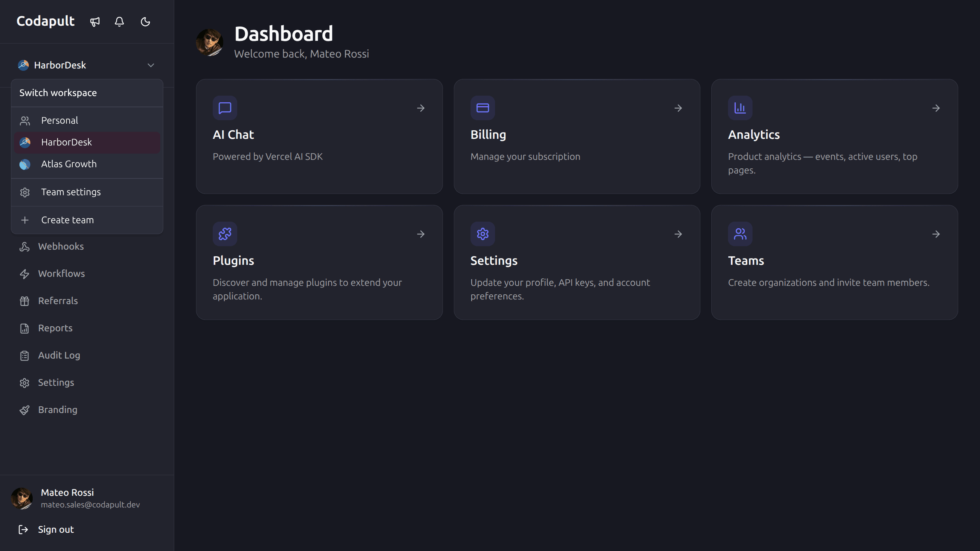Click the arrow on Teams card
This screenshot has width=980, height=551.
tap(936, 234)
